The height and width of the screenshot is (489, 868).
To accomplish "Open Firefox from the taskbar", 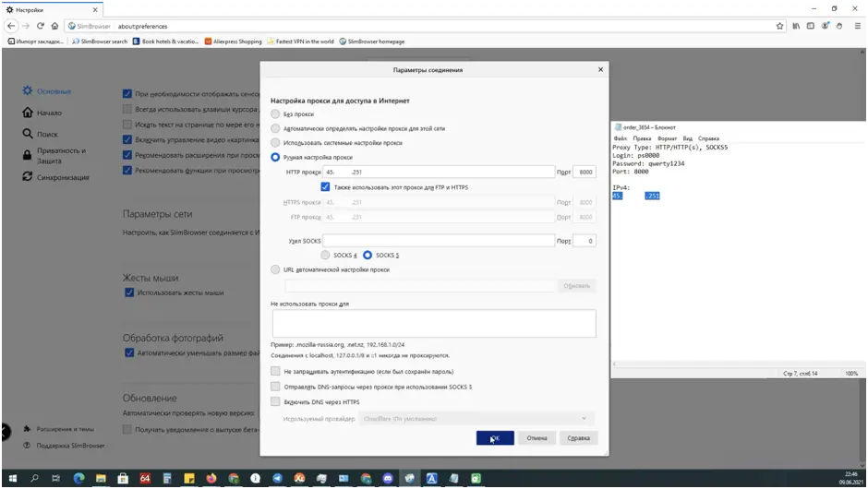I will pyautogui.click(x=211, y=479).
